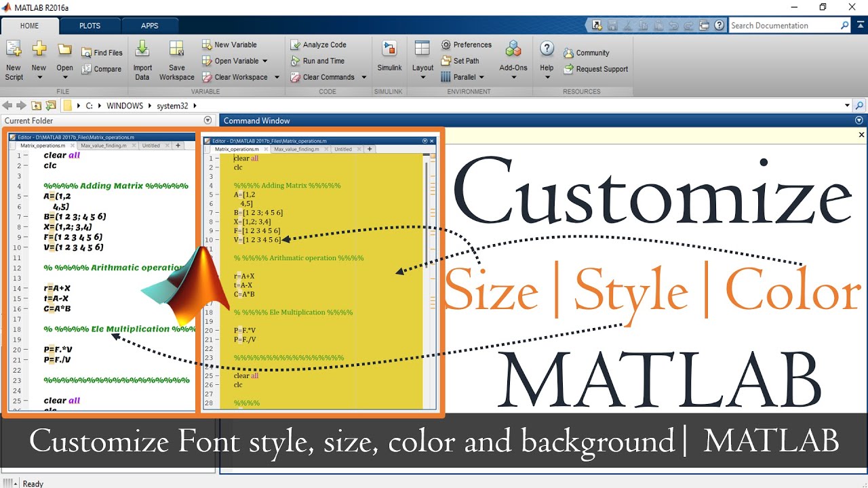
Task: Click the Browse for folder icon
Action: [x=50, y=106]
